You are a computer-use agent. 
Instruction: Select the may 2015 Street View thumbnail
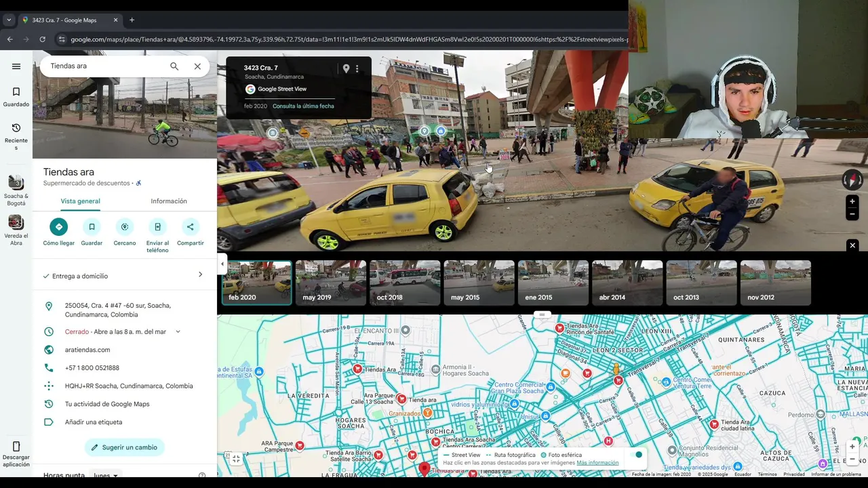click(x=479, y=283)
